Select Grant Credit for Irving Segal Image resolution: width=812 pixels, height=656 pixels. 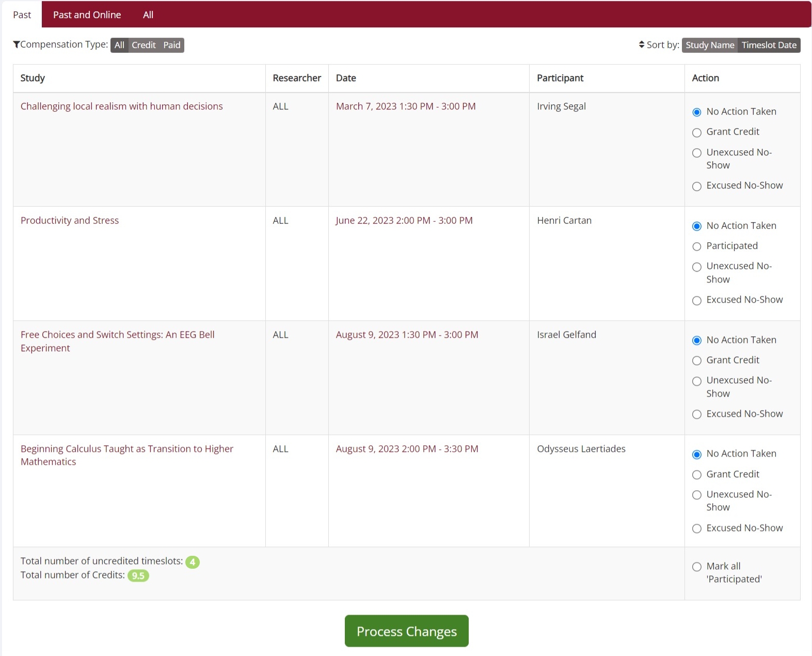click(x=697, y=132)
